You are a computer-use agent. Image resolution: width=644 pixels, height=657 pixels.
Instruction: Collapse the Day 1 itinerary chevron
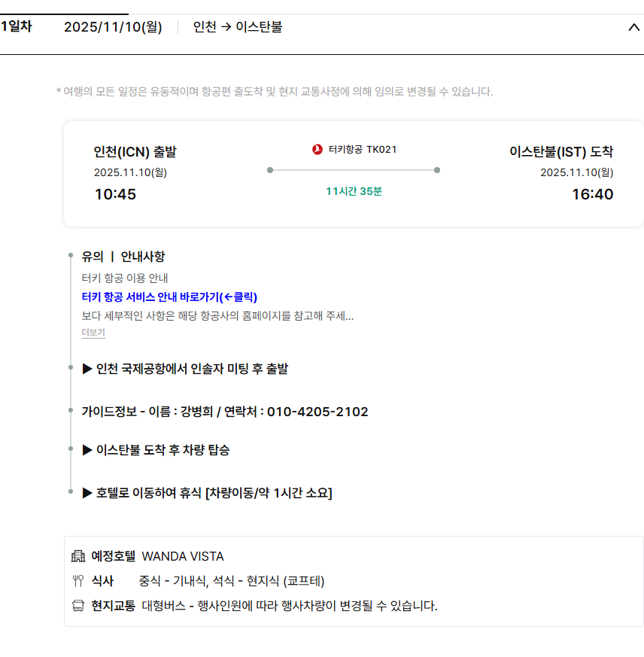633,28
